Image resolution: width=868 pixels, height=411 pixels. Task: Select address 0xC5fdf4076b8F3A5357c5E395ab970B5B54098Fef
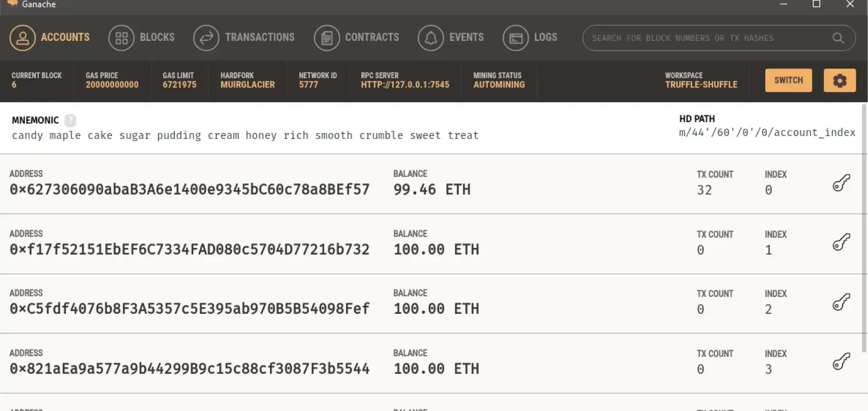(190, 309)
